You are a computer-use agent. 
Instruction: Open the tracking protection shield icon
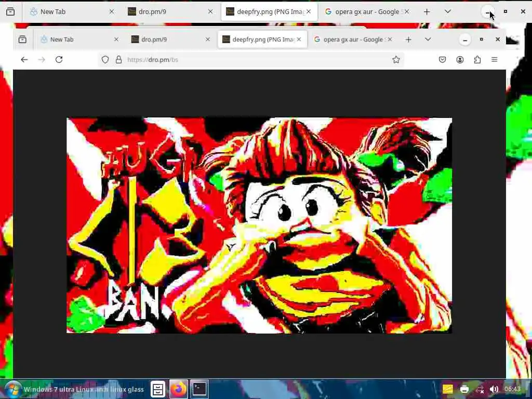point(105,60)
